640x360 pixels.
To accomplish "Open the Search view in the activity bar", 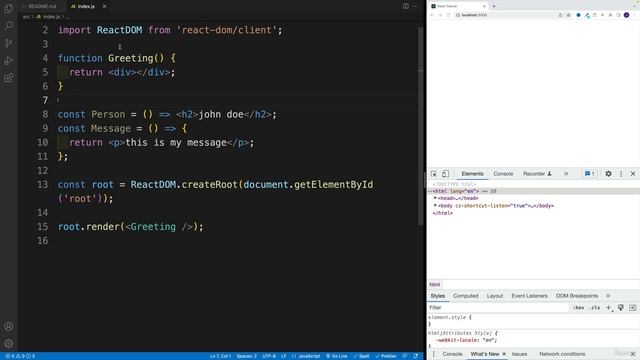I will [8, 26].
